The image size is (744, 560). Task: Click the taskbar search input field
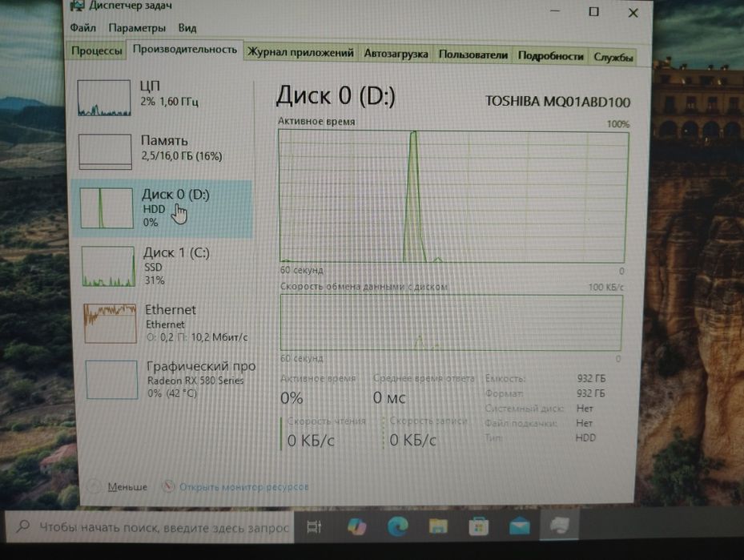point(150,527)
